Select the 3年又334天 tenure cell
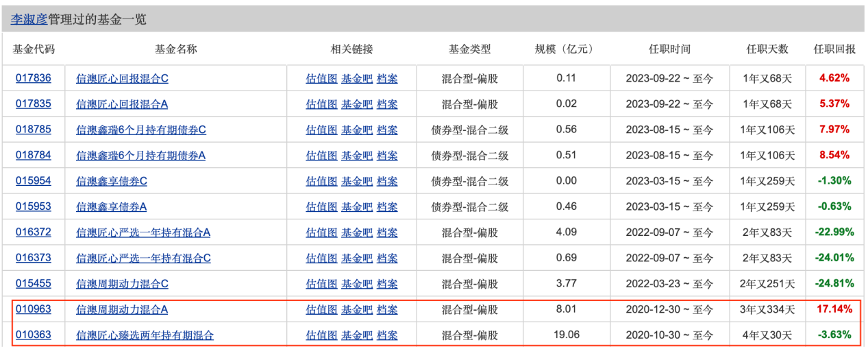The width and height of the screenshot is (868, 347). tap(767, 310)
